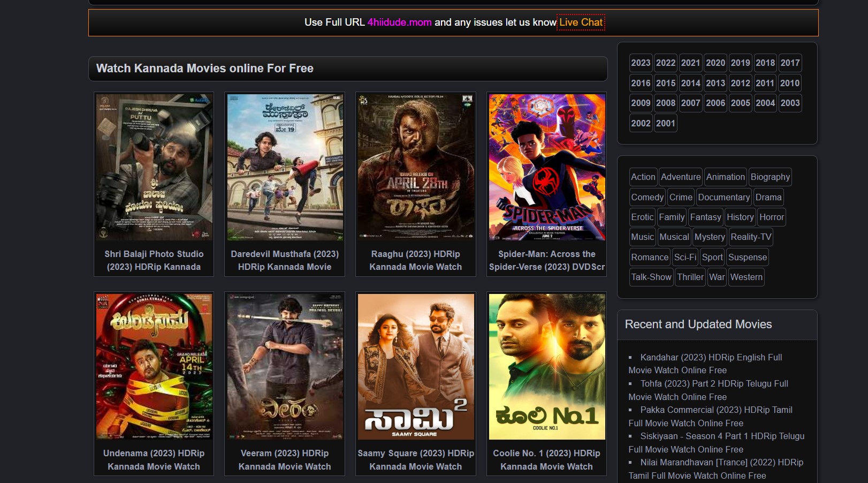Filter movies by year 2019

tap(740, 63)
